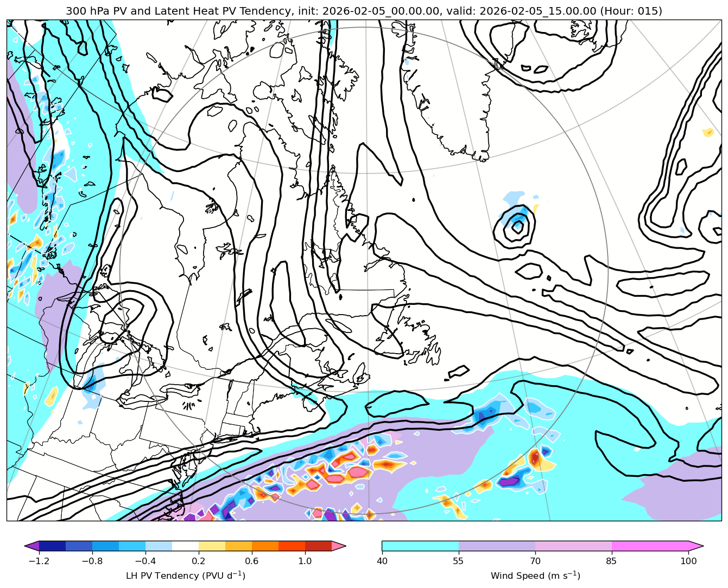Click the lavender 55–70 wind speed swatch
The height and width of the screenshot is (588, 728).
click(x=497, y=546)
